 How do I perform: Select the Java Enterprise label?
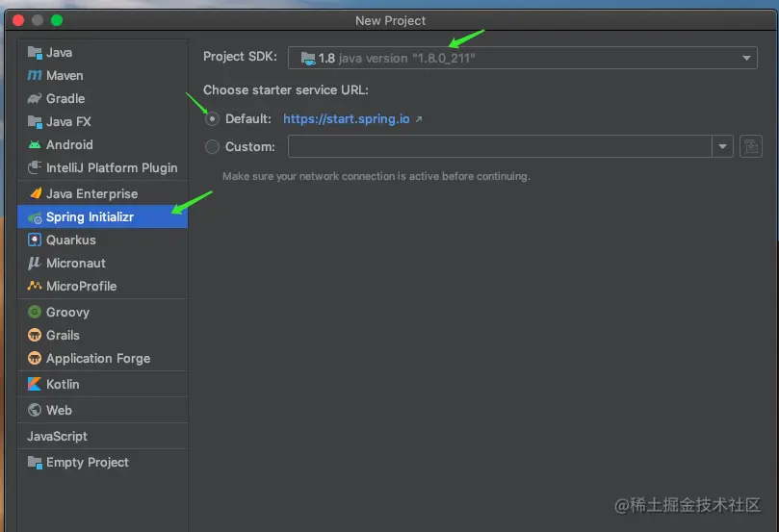[91, 193]
